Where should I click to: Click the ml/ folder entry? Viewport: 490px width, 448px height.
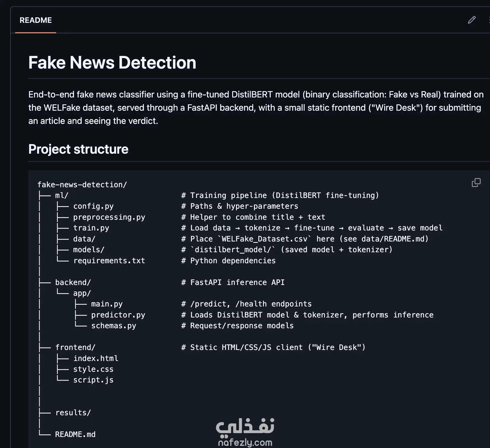62,196
